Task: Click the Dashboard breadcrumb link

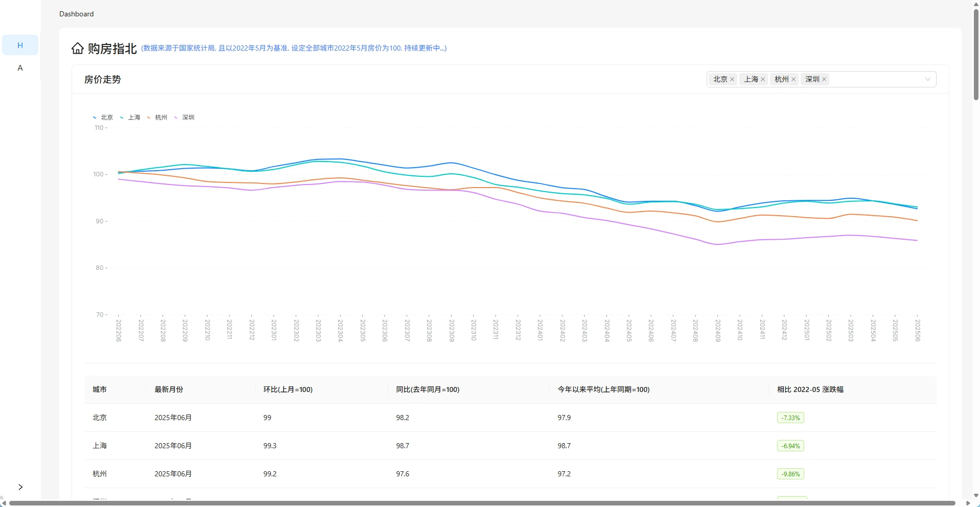Action: point(77,14)
